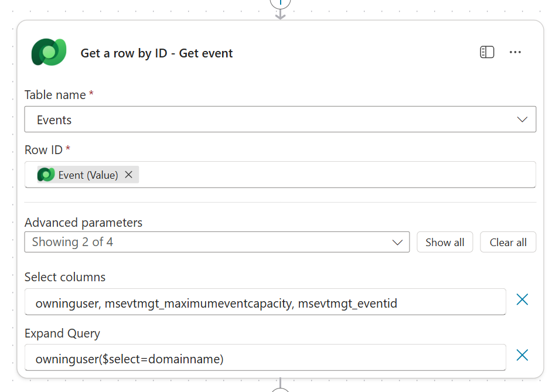Remove the Event (Value) token with its X
The image size is (556, 392).
[128, 174]
